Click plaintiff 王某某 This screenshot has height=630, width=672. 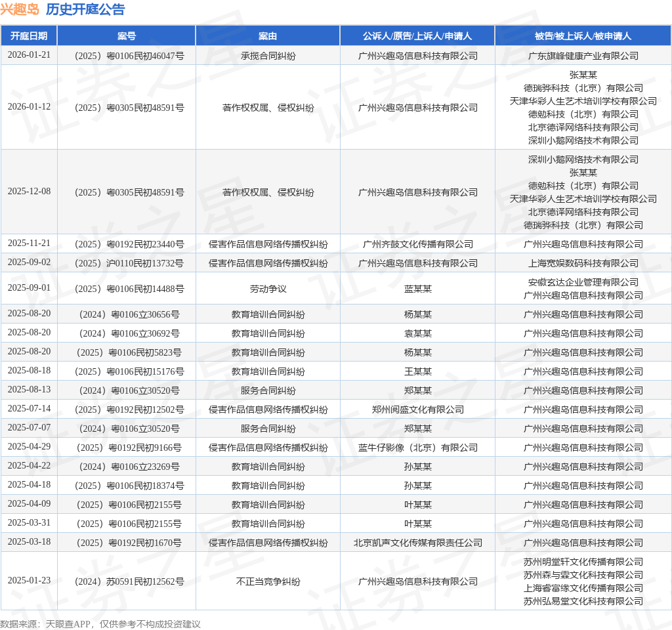click(x=418, y=371)
